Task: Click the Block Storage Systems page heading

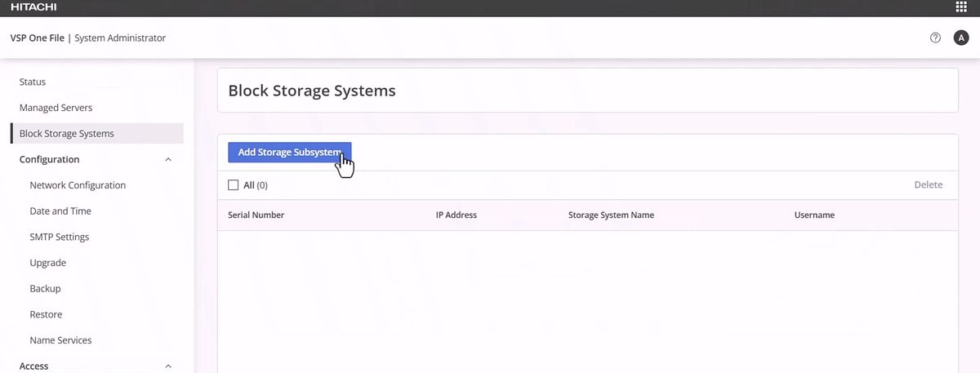Action: tap(312, 91)
